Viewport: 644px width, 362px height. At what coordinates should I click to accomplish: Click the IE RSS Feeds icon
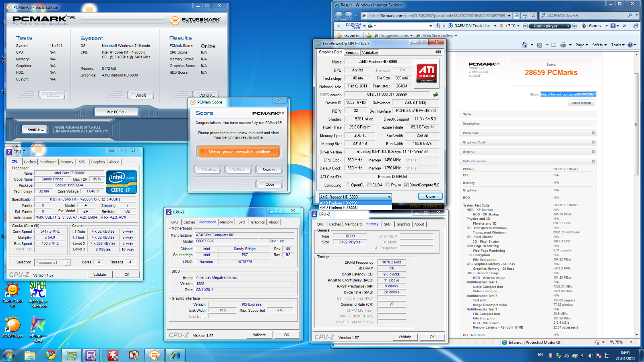(x=539, y=45)
